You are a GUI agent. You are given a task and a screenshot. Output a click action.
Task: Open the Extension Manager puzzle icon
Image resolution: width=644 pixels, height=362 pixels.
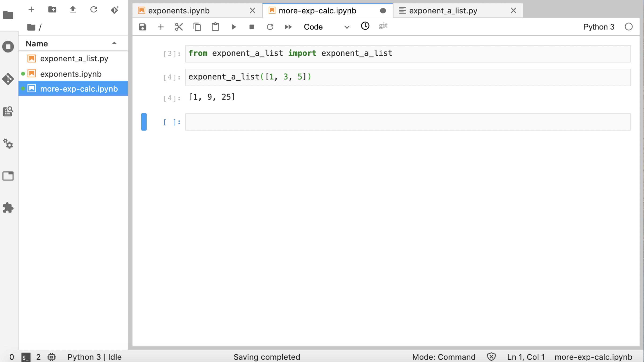(8, 208)
